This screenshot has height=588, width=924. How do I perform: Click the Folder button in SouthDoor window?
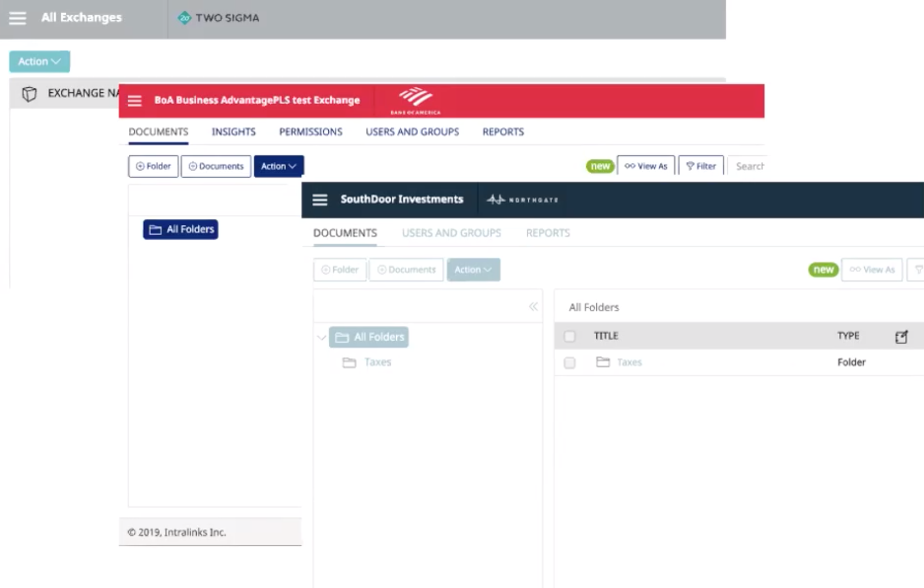pyautogui.click(x=340, y=270)
